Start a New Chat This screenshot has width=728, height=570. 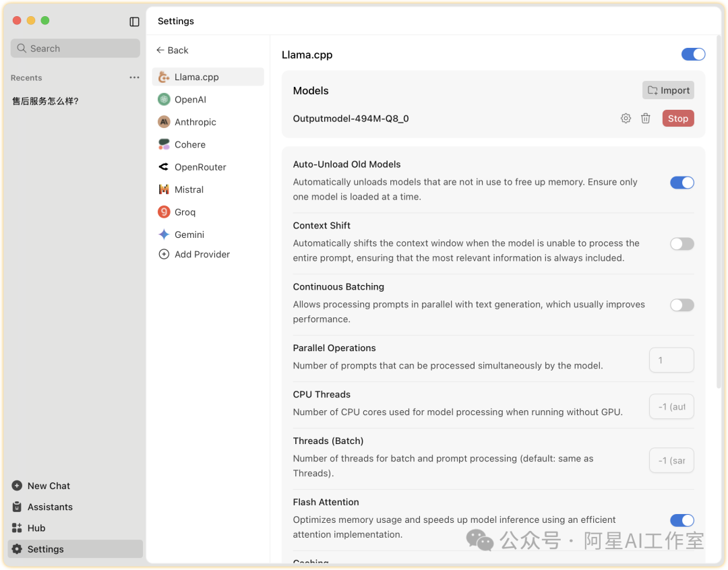[75, 486]
